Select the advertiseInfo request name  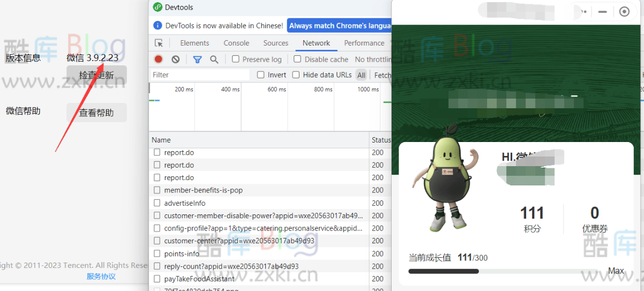point(185,203)
